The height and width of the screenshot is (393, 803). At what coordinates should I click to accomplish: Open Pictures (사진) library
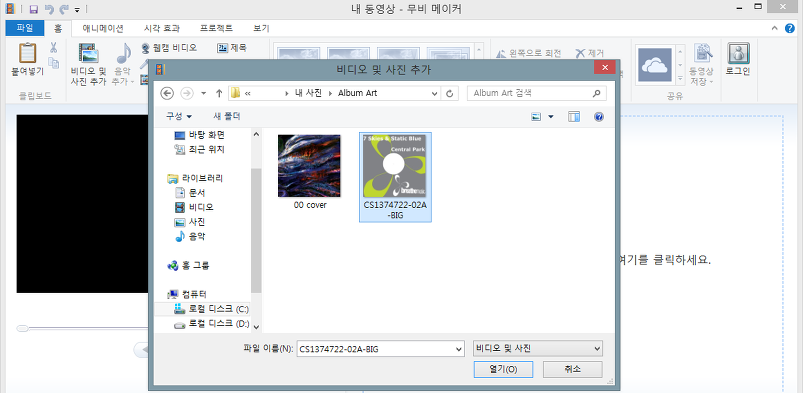(x=190, y=222)
